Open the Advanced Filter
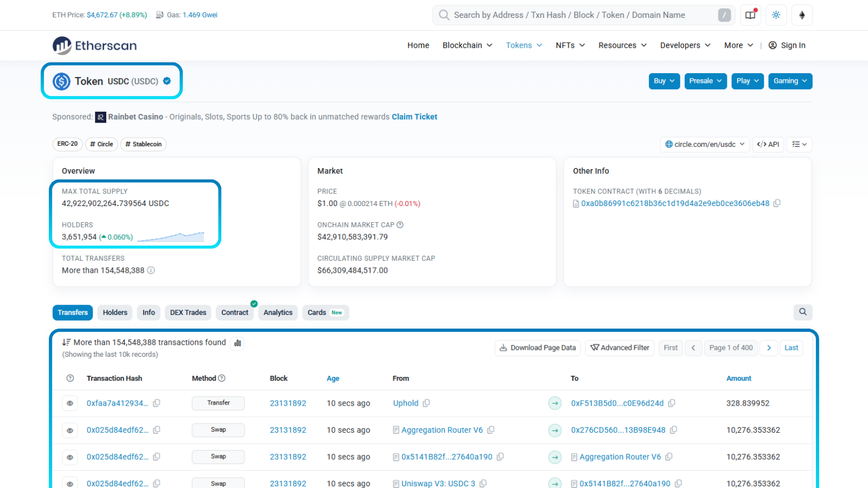 click(620, 348)
